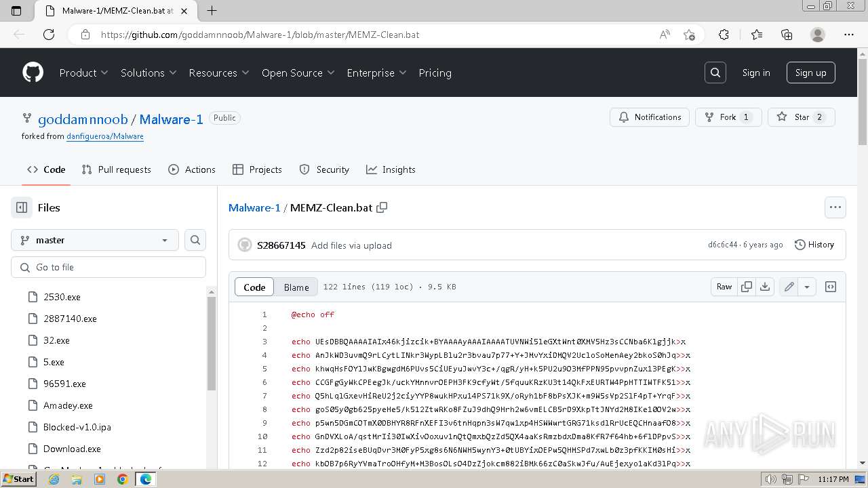This screenshot has height=488, width=868.
Task: Click the Sign in link
Action: tap(756, 73)
